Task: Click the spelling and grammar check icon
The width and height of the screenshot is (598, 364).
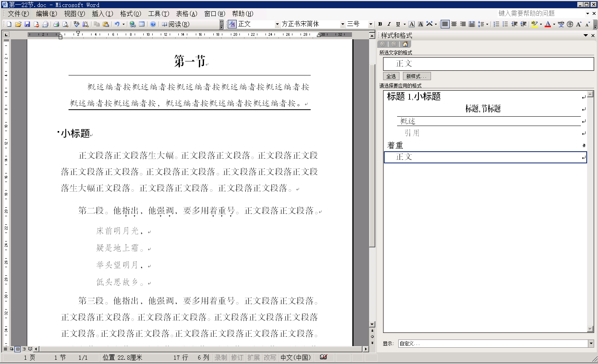Action: [x=76, y=24]
